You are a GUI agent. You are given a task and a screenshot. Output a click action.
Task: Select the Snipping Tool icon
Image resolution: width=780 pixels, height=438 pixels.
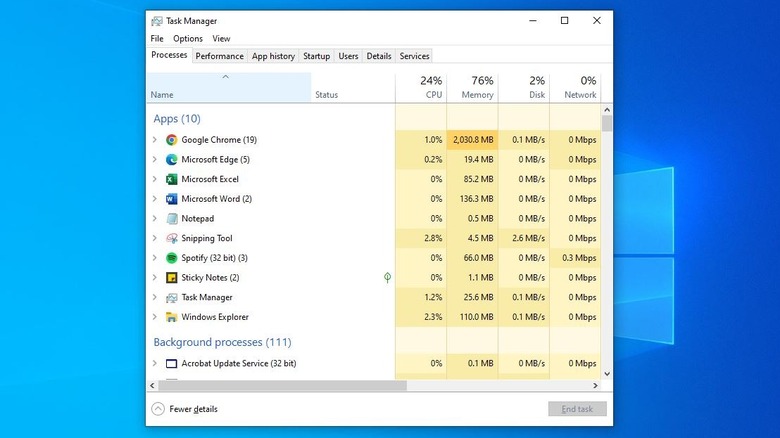tap(171, 238)
